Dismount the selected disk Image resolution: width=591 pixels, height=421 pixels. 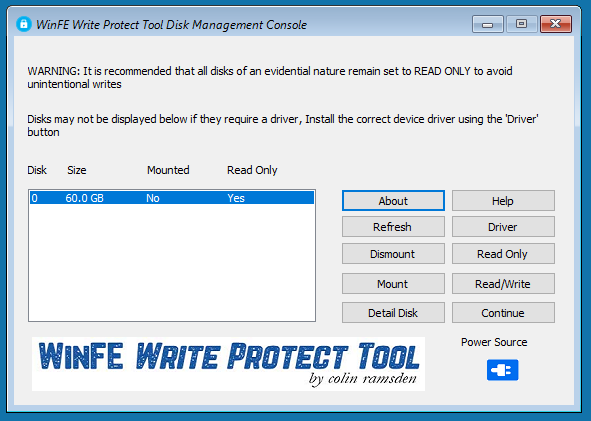pyautogui.click(x=393, y=254)
